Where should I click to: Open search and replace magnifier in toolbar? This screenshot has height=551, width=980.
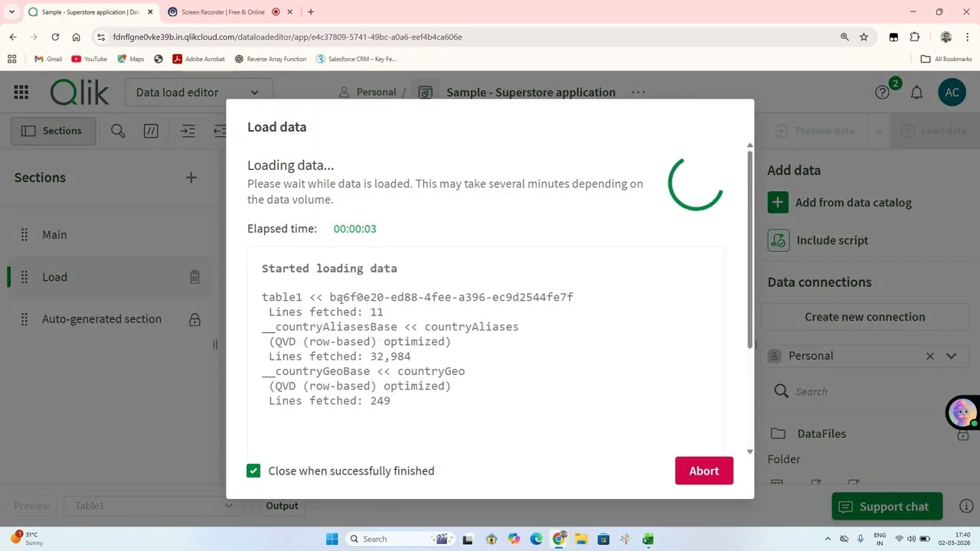(118, 131)
